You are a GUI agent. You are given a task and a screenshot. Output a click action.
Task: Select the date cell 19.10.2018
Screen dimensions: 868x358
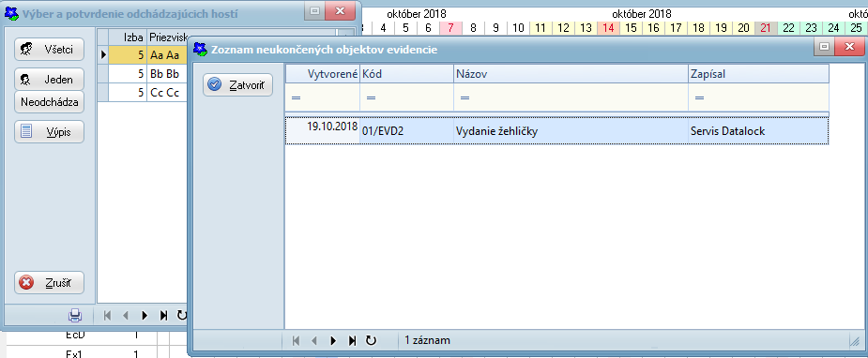coord(323,131)
